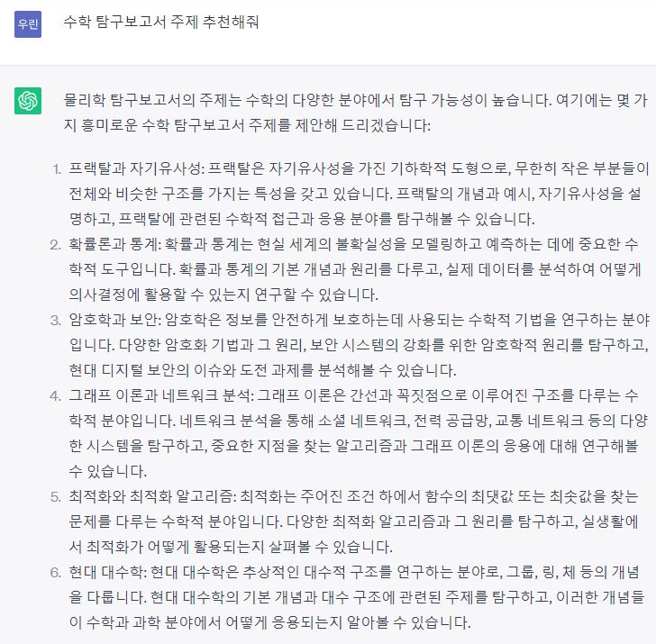Click the number 6. list marker

pos(56,573)
